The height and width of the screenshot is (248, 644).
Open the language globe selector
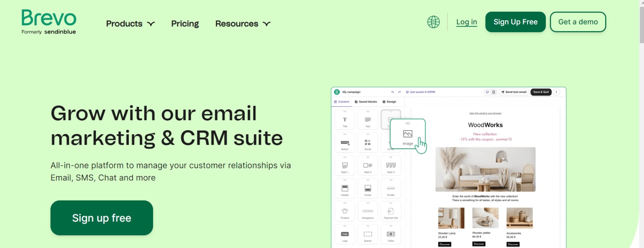point(433,22)
